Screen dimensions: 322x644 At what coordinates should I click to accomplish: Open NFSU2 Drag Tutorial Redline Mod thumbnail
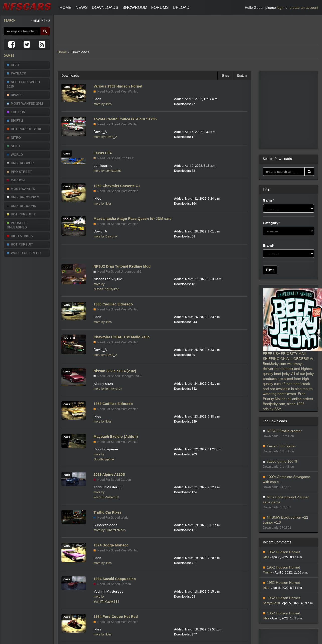(x=74, y=274)
